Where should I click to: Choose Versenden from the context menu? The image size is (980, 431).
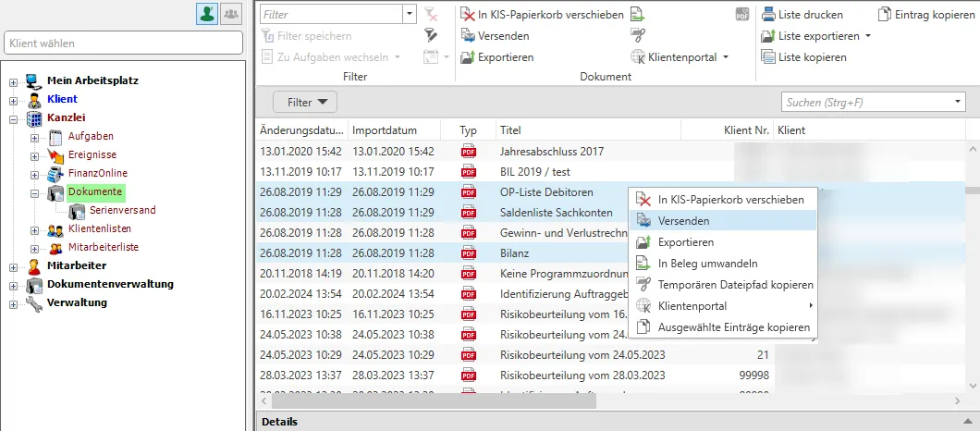click(x=723, y=221)
